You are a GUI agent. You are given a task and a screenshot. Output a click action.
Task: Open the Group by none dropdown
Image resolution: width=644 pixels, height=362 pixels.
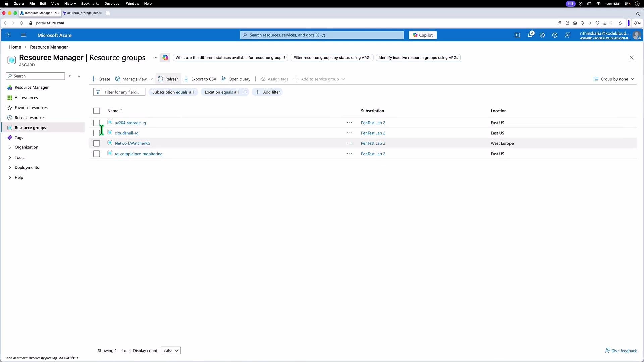[614, 79]
